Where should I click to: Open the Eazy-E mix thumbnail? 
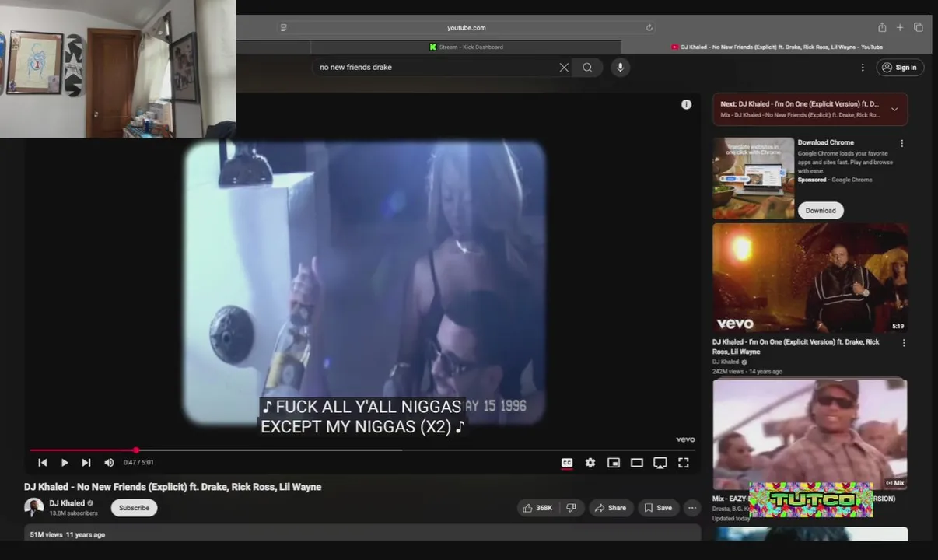pyautogui.click(x=810, y=434)
